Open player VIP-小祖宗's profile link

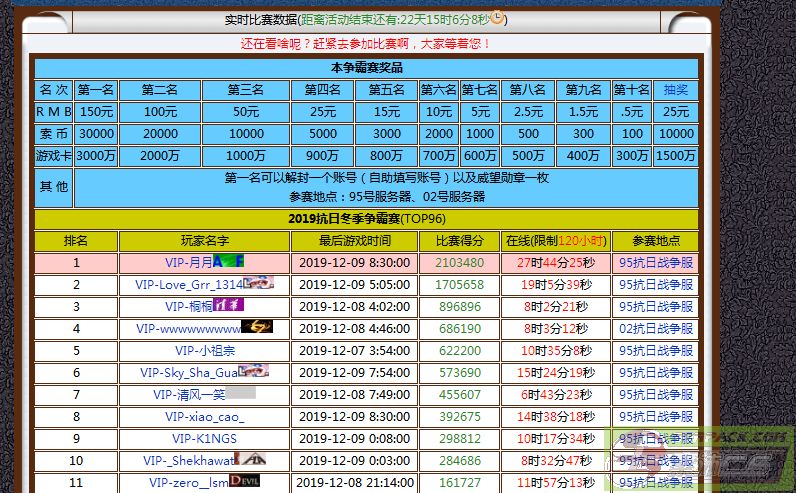(x=204, y=350)
